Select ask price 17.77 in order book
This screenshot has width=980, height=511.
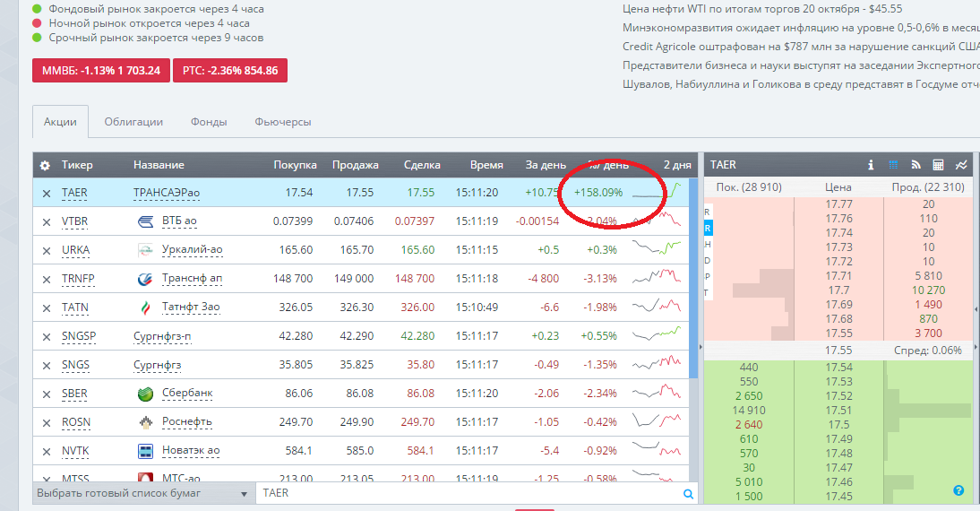point(838,204)
